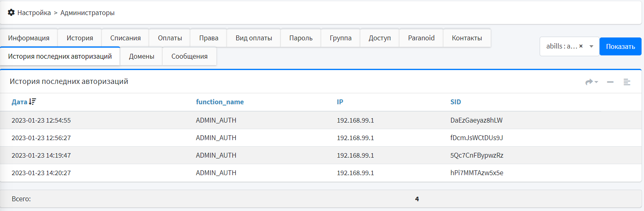The height and width of the screenshot is (211, 644).
Task: Select the Пароль tab
Action: point(301,38)
